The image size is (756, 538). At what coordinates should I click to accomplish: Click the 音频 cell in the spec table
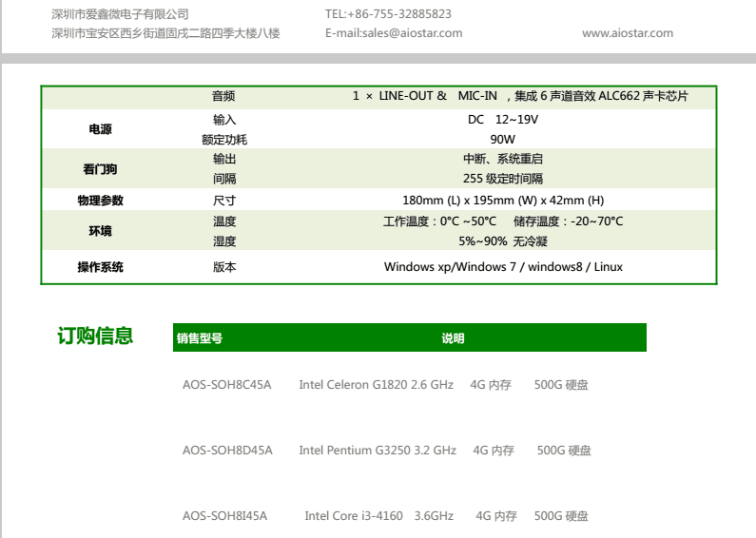click(223, 96)
